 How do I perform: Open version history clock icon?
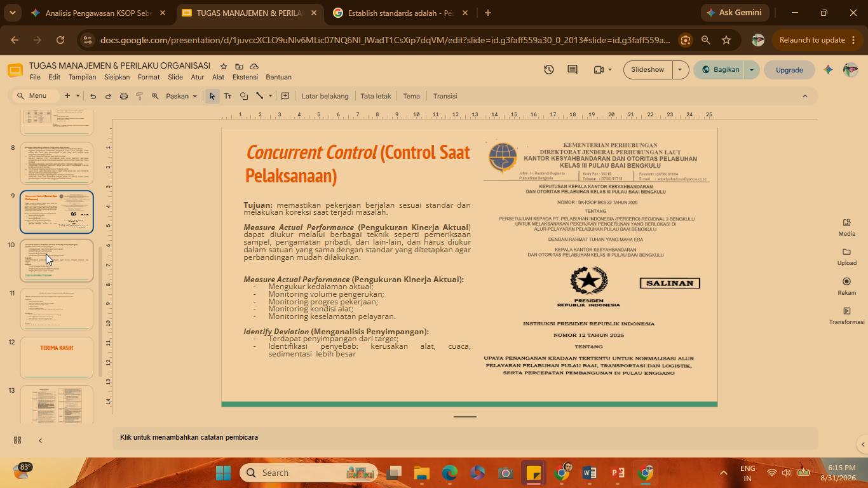pyautogui.click(x=548, y=69)
